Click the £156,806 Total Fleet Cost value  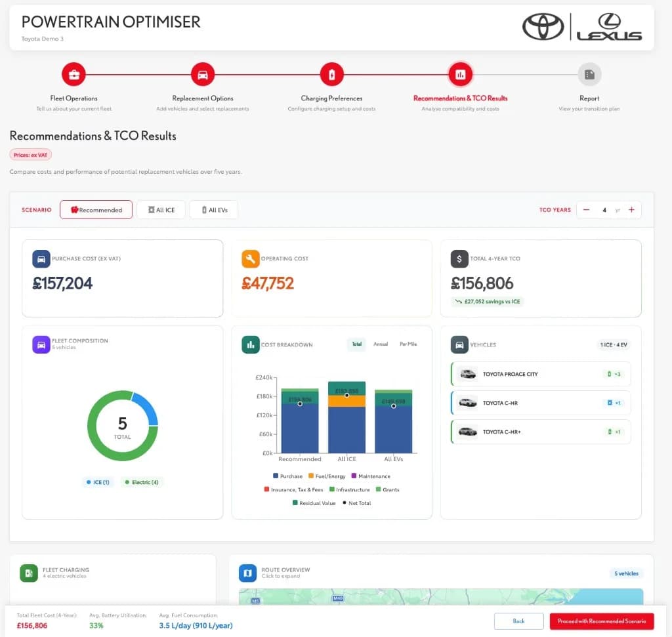coord(32,626)
